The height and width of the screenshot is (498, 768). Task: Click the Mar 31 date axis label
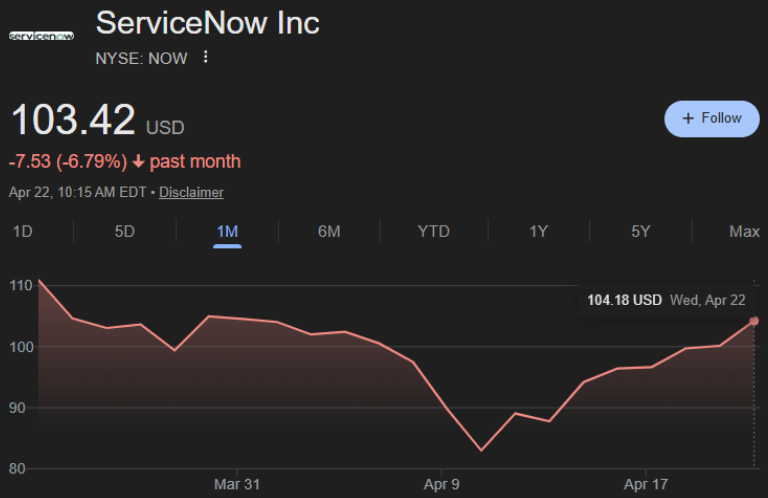237,484
